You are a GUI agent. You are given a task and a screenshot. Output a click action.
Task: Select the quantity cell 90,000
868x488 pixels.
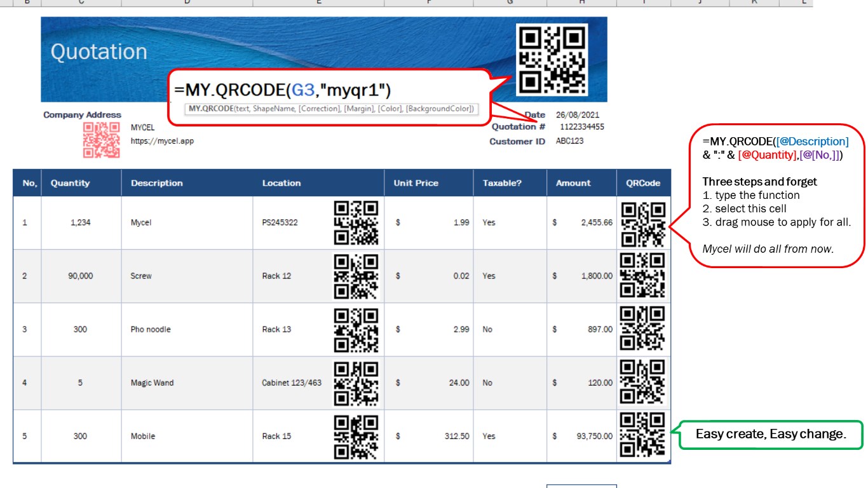click(x=81, y=276)
